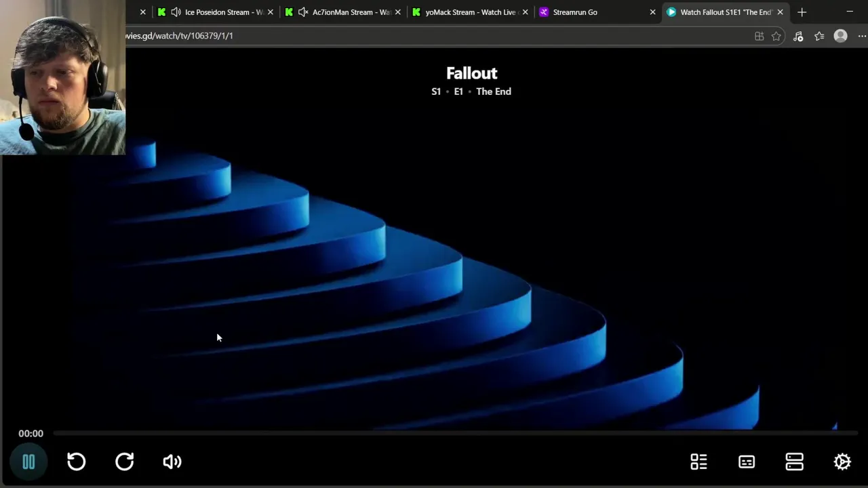Close the Ice Poseidon Stream tab
Viewport: 868px width, 488px height.
point(270,12)
